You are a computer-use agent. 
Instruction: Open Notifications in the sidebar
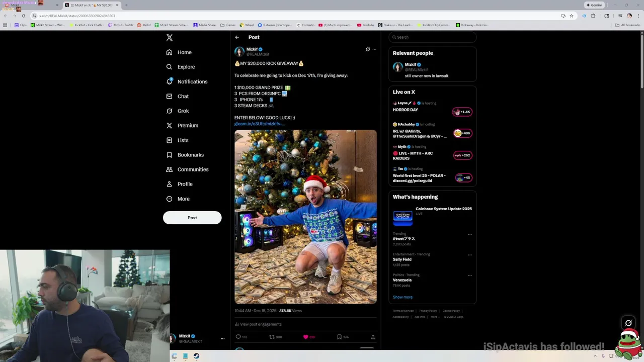(x=187, y=81)
